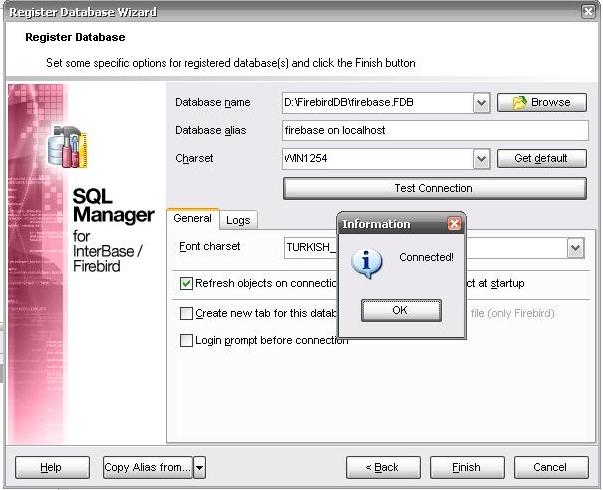Click the Browse button with folder icon
Viewport: 603px width, 490px height.
tap(542, 103)
